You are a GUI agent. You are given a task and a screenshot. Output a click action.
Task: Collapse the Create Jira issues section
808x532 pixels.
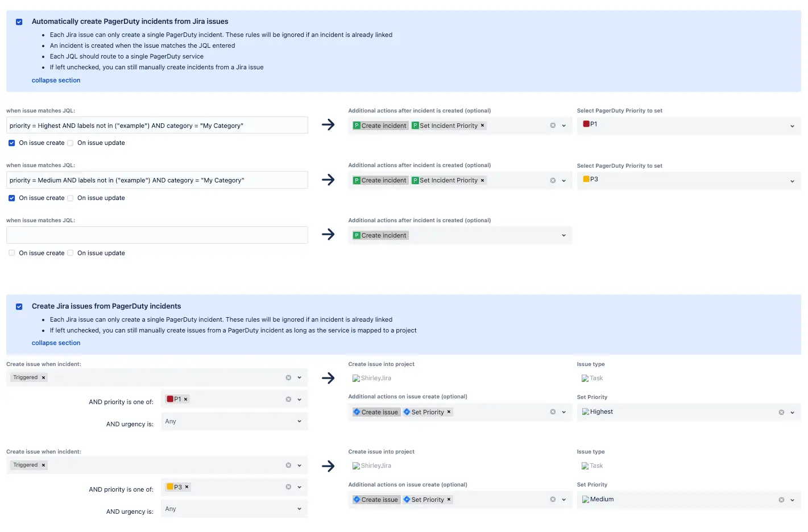pos(56,343)
